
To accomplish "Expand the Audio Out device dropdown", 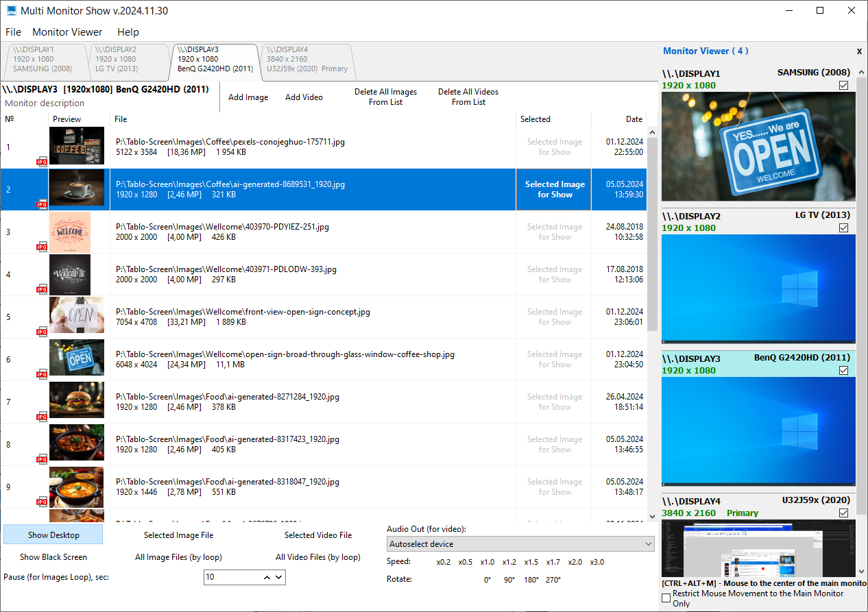I will point(648,544).
